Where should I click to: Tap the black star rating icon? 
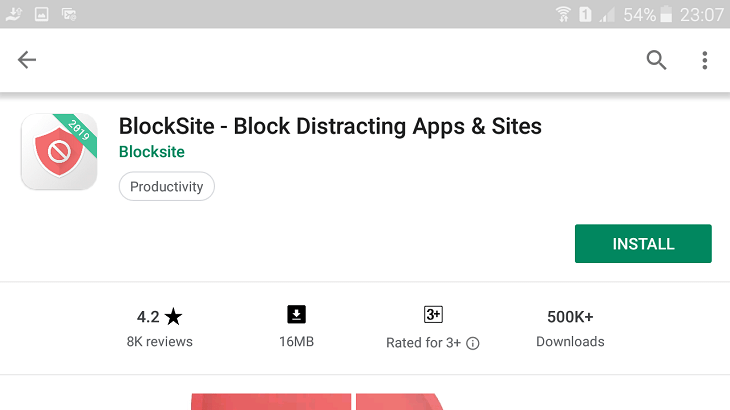point(173,316)
